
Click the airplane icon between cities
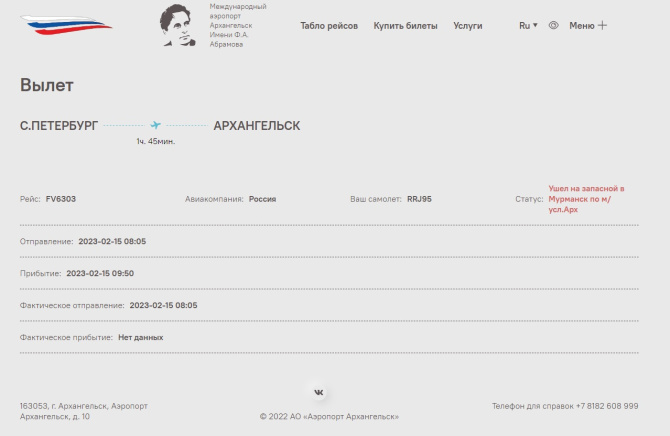coord(155,125)
